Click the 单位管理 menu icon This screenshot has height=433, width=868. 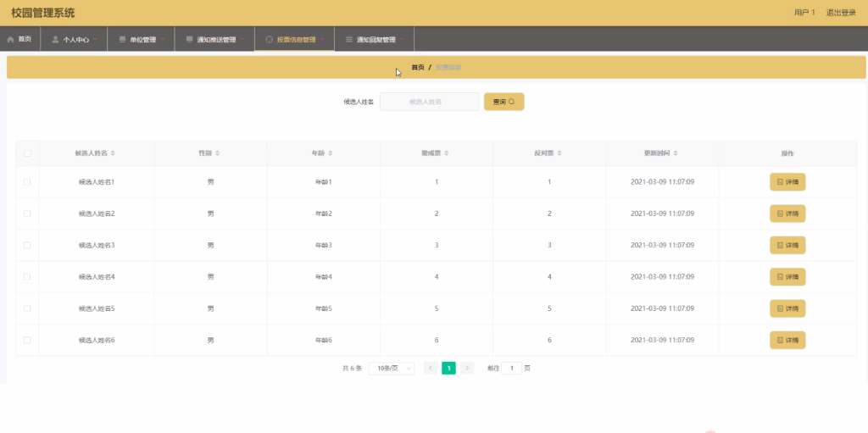click(122, 40)
